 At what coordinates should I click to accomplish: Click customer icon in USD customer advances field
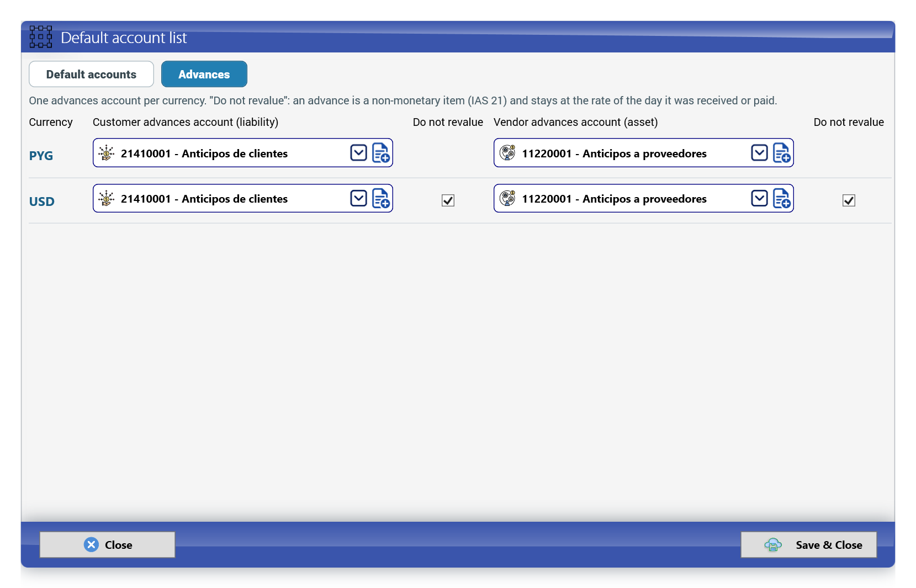tap(106, 198)
